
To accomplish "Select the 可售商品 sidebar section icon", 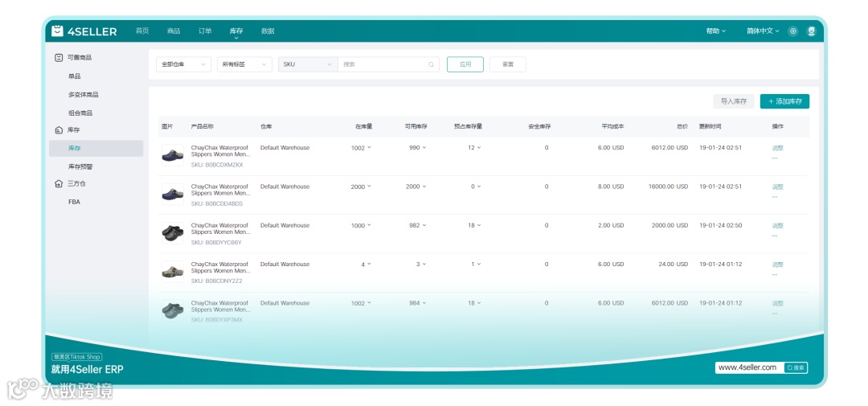I will (59, 58).
